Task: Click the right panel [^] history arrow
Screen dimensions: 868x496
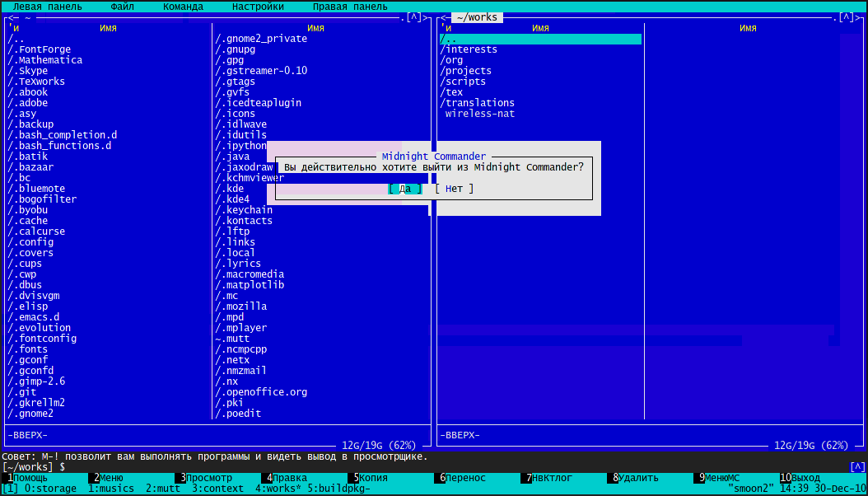Action: tap(846, 17)
